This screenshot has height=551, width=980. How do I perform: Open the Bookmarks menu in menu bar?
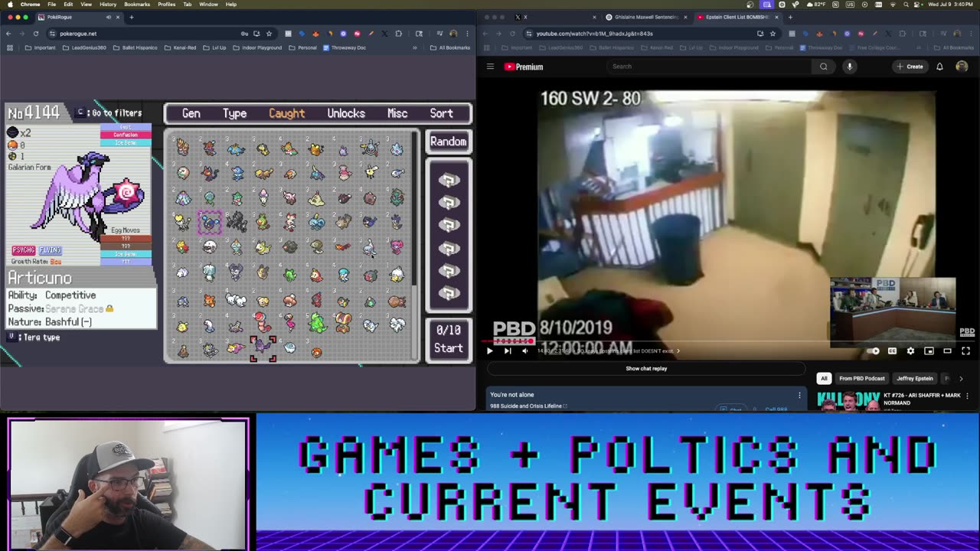coord(137,5)
